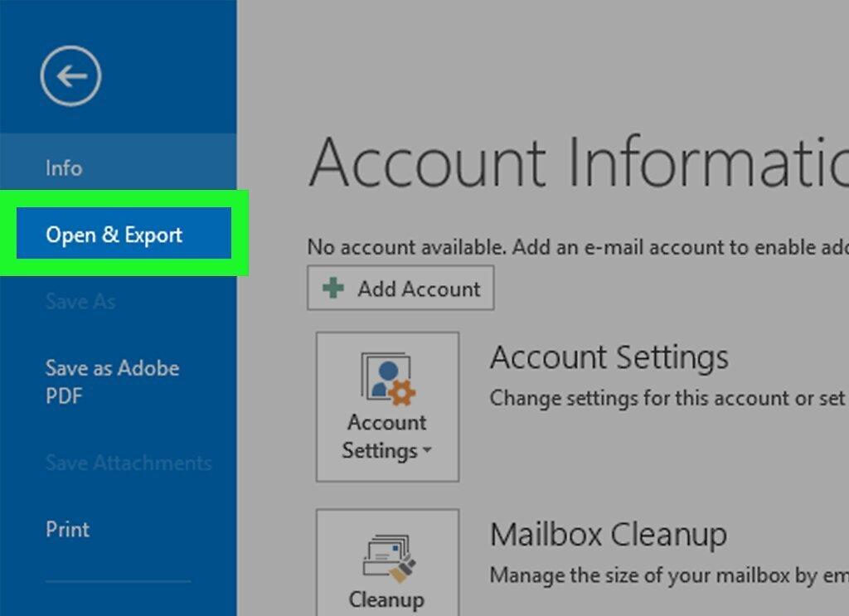The image size is (849, 616).
Task: Click the Account Settings heading text
Action: (x=609, y=357)
